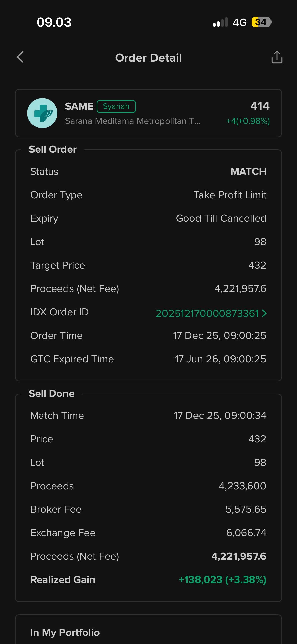Tap the Sell Done section header

click(52, 394)
